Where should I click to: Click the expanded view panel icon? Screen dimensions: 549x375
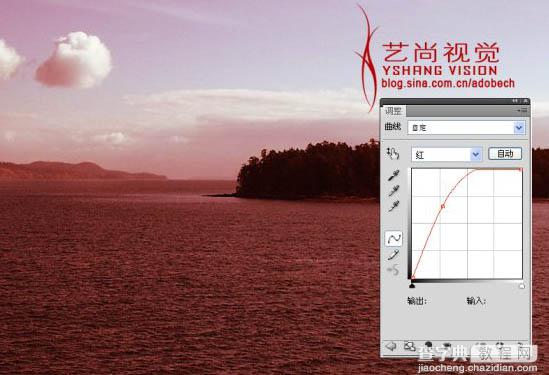click(409, 346)
